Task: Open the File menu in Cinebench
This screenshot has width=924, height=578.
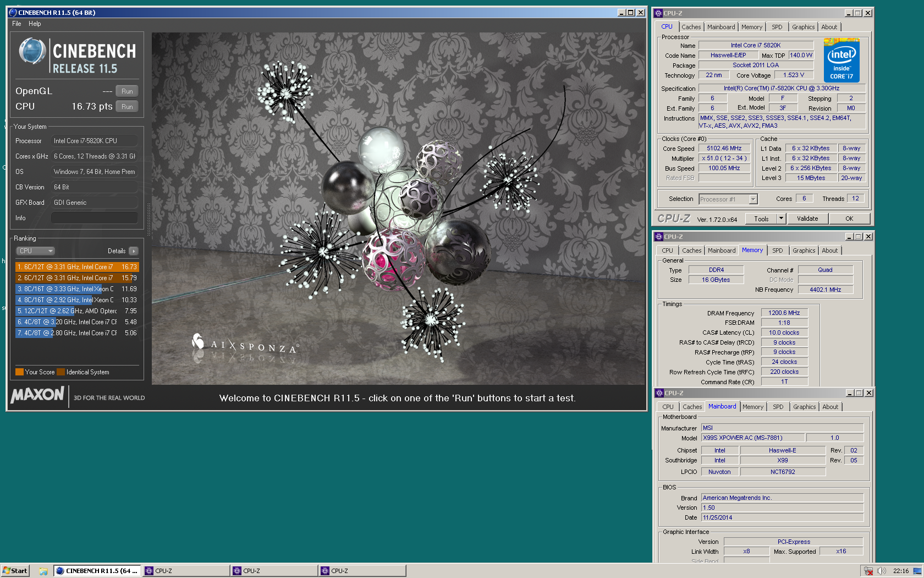Action: click(16, 24)
